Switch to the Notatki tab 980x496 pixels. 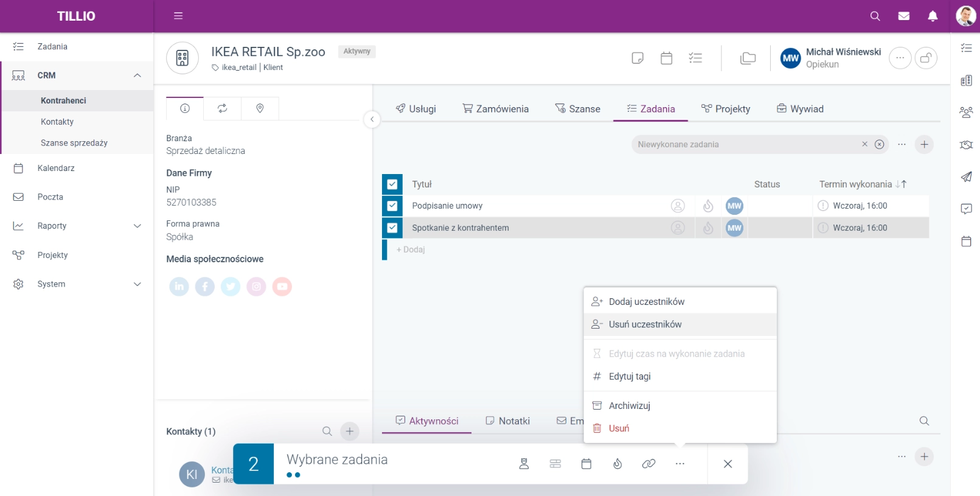coord(507,421)
